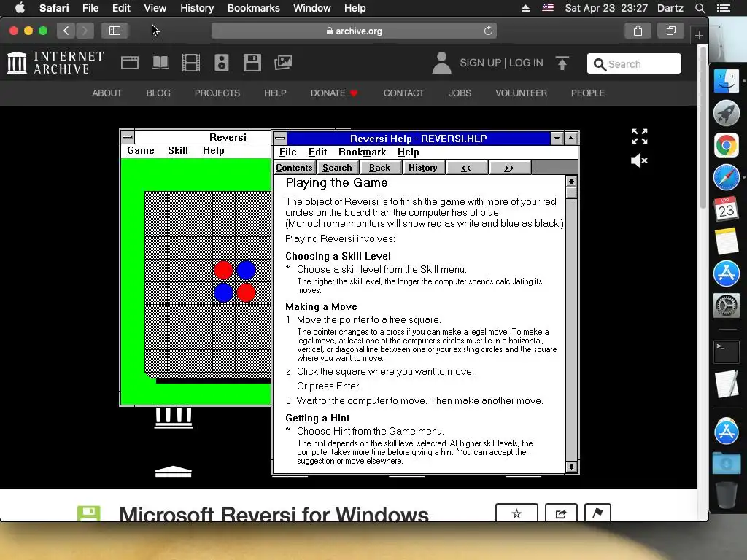Go to previous help topic <<

(x=466, y=168)
